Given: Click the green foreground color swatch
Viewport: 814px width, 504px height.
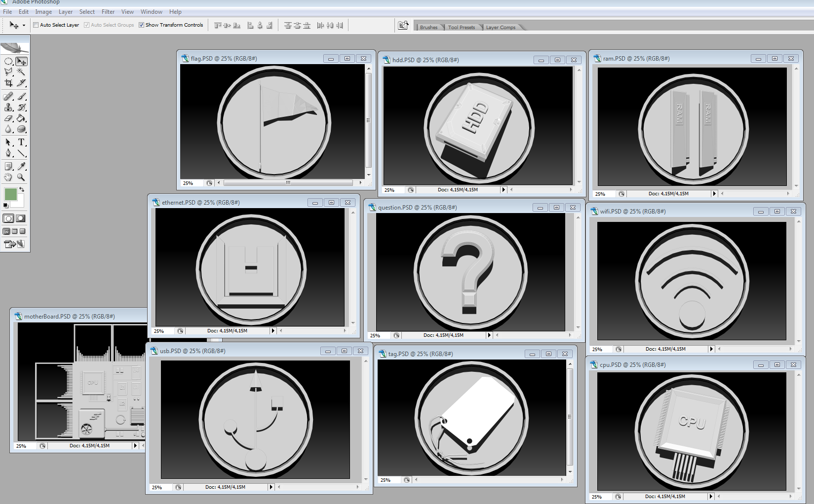Looking at the screenshot, I should (10, 194).
